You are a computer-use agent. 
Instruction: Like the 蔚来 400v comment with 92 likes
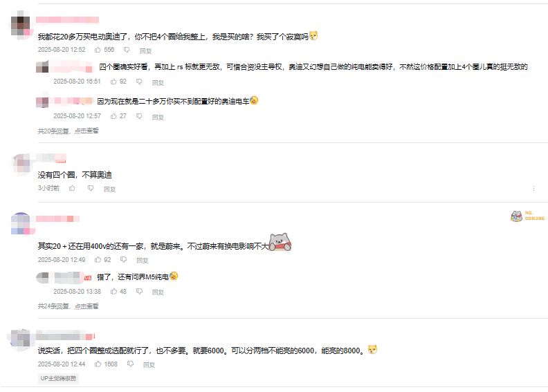[98, 260]
